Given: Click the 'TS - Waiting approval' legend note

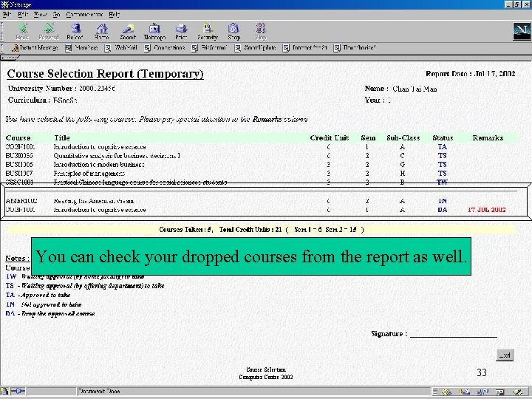Looking at the screenshot, I should click(85, 286).
